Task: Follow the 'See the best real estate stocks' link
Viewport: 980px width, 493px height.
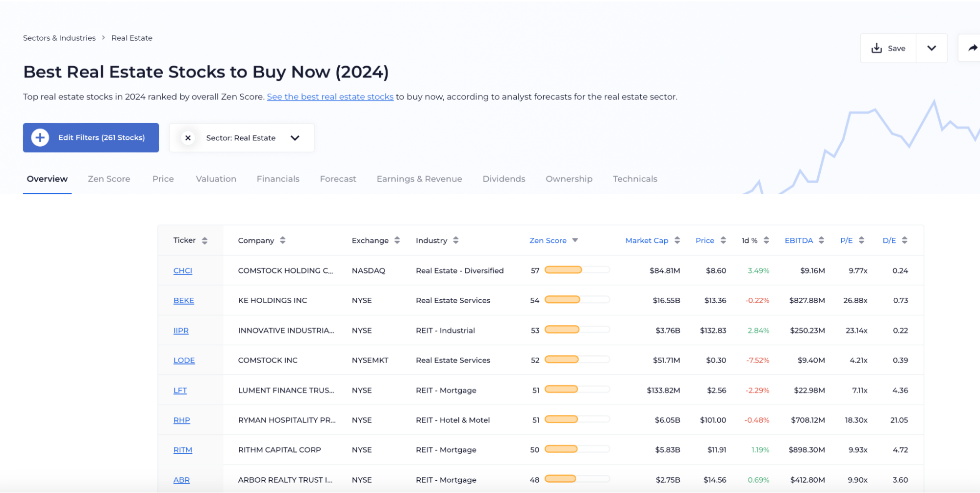Action: pyautogui.click(x=330, y=97)
